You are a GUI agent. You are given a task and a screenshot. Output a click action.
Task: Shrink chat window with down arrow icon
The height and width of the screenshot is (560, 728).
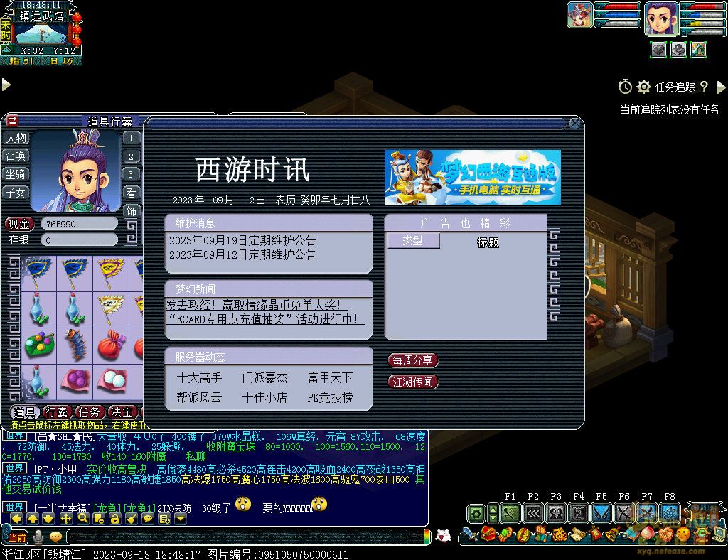point(49,519)
